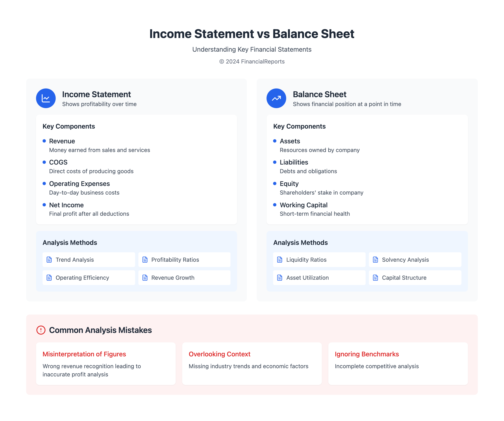Select the Operating Efficiency analysis method
This screenshot has height=421, width=504.
coord(89,278)
